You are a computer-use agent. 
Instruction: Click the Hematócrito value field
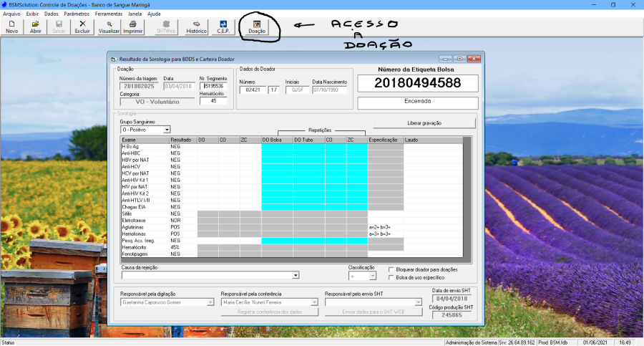click(213, 101)
